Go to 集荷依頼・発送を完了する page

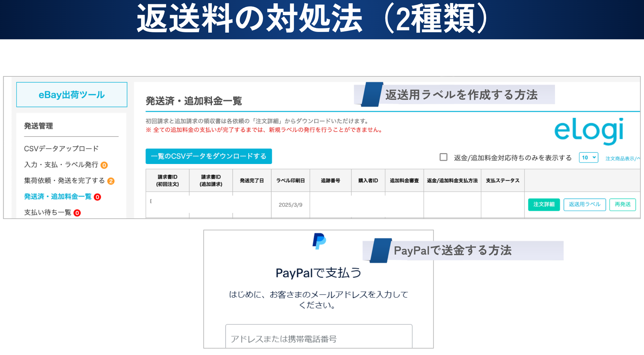(64, 181)
